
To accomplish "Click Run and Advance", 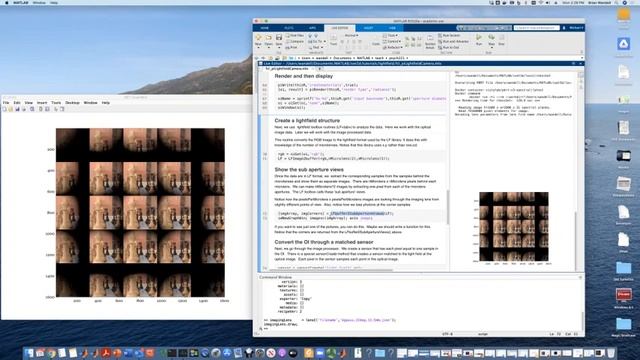I will point(453,41).
